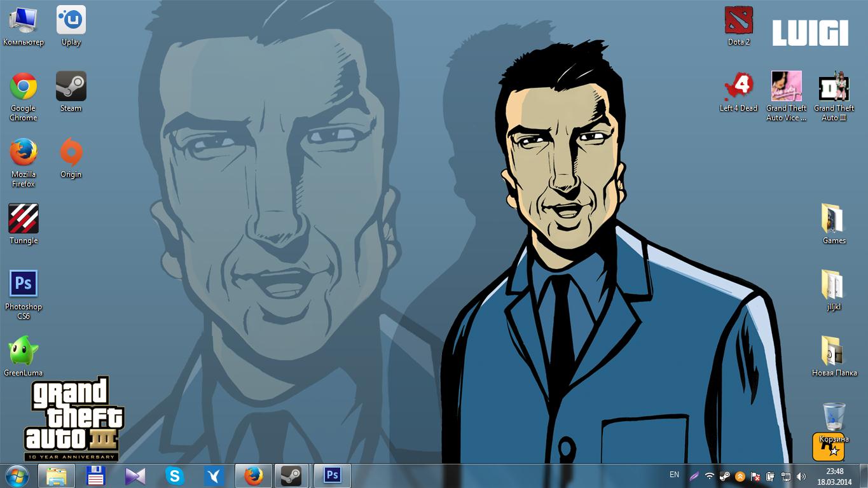Viewport: 868px width, 488px height.
Task: Select the Mozilla Firefox desktop shortcut
Action: pyautogui.click(x=24, y=163)
